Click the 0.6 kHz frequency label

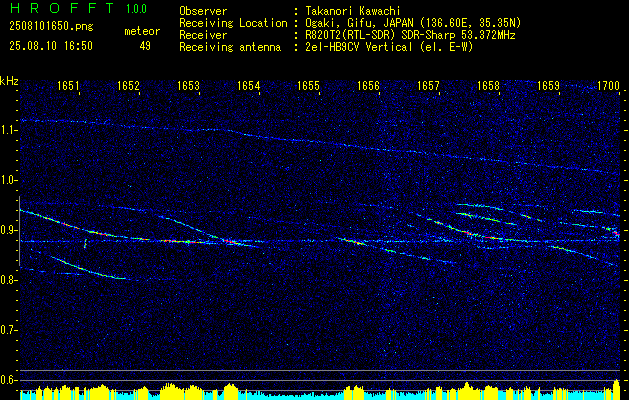[7, 380]
